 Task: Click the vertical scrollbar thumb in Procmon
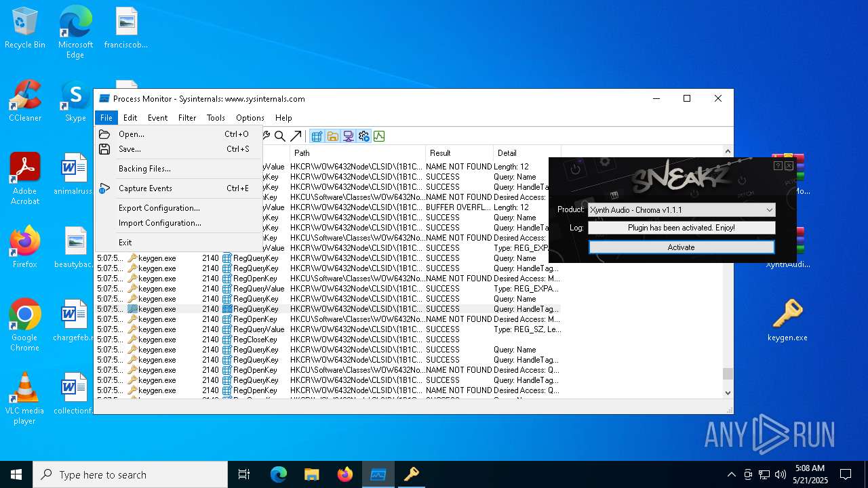pyautogui.click(x=728, y=373)
